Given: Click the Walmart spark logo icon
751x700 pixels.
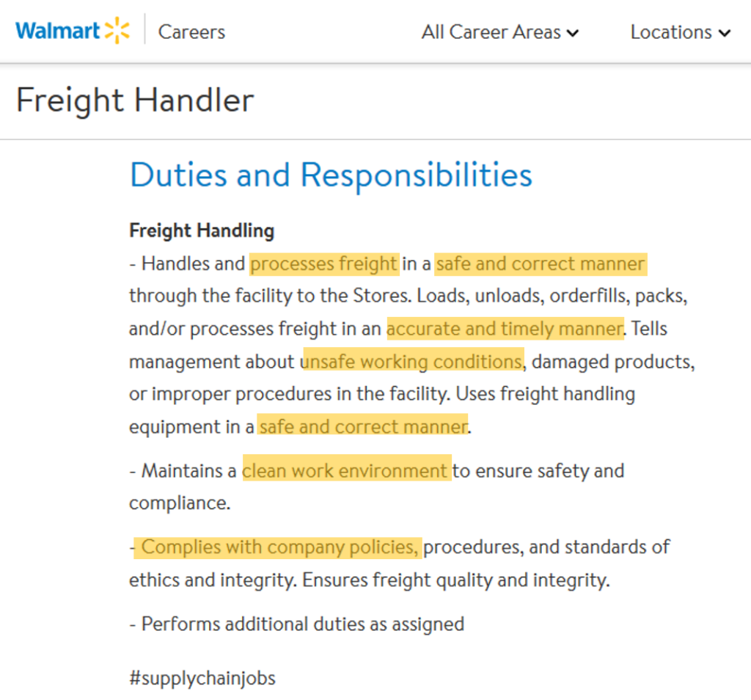Looking at the screenshot, I should pos(117,31).
